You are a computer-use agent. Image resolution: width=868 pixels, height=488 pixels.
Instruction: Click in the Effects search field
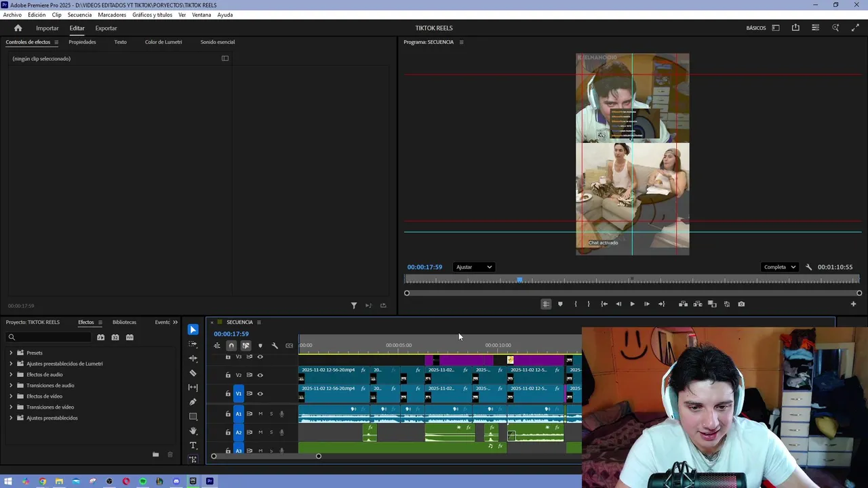click(49, 337)
